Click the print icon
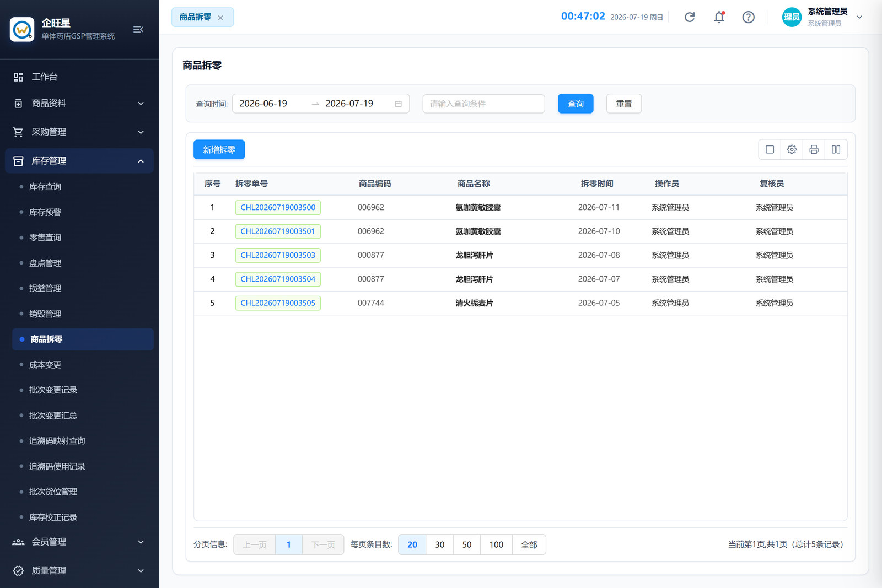Image resolution: width=882 pixels, height=588 pixels. point(814,149)
